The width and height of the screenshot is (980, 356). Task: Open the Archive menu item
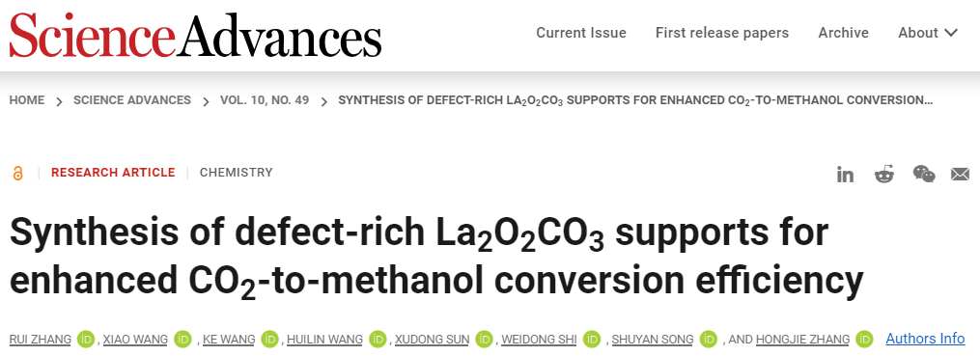(x=843, y=33)
